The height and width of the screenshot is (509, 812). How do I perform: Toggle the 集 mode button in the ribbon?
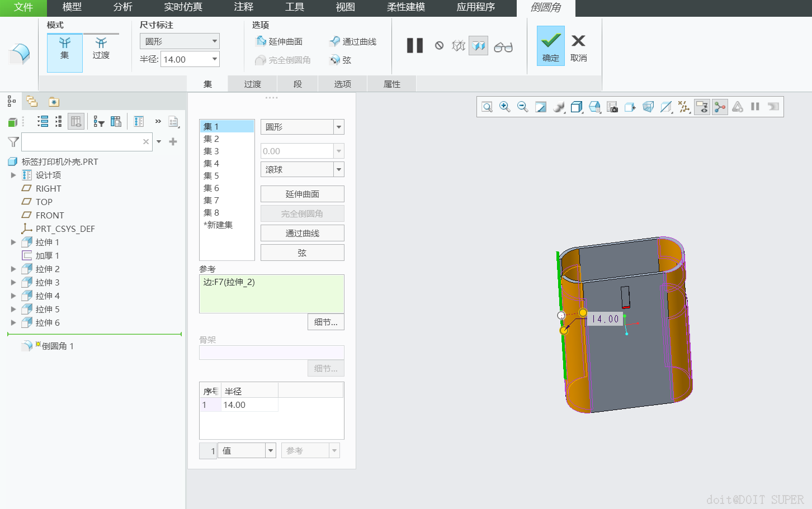coord(65,49)
